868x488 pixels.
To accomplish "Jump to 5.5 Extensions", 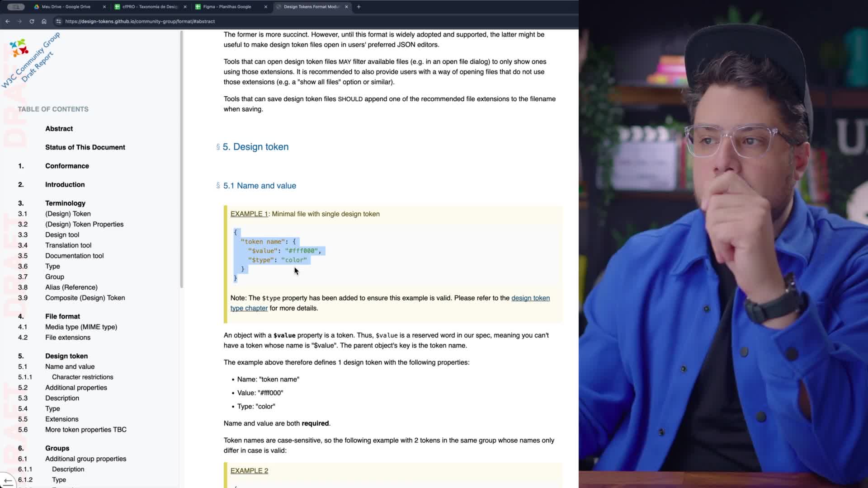I will click(x=61, y=419).
